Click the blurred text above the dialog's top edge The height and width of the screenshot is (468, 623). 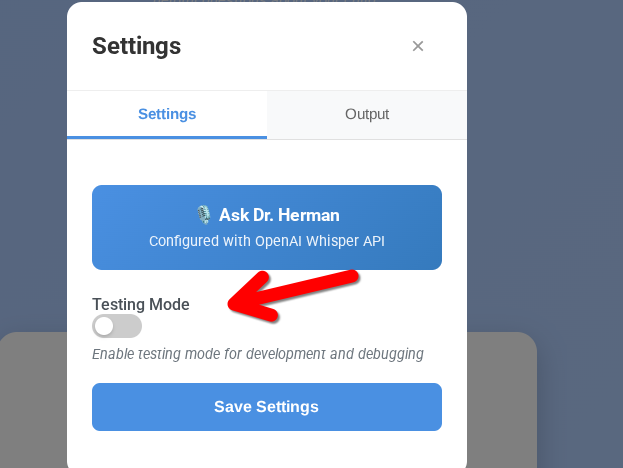pos(264,1)
